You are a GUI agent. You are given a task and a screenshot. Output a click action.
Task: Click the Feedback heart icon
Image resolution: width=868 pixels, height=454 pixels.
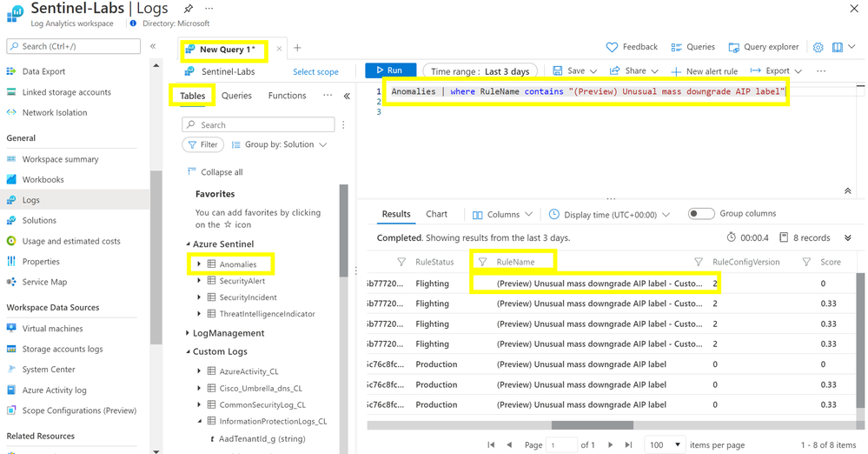(612, 47)
